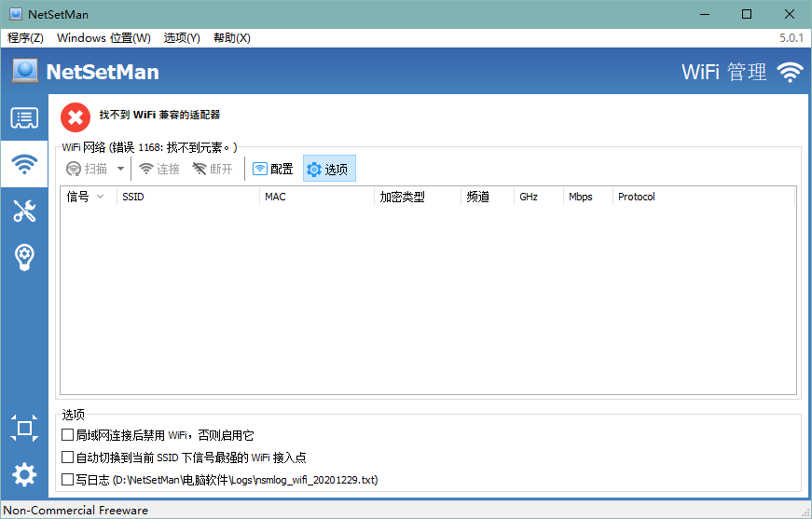Sort by GHz column header
The width and height of the screenshot is (812, 519).
[x=539, y=197]
